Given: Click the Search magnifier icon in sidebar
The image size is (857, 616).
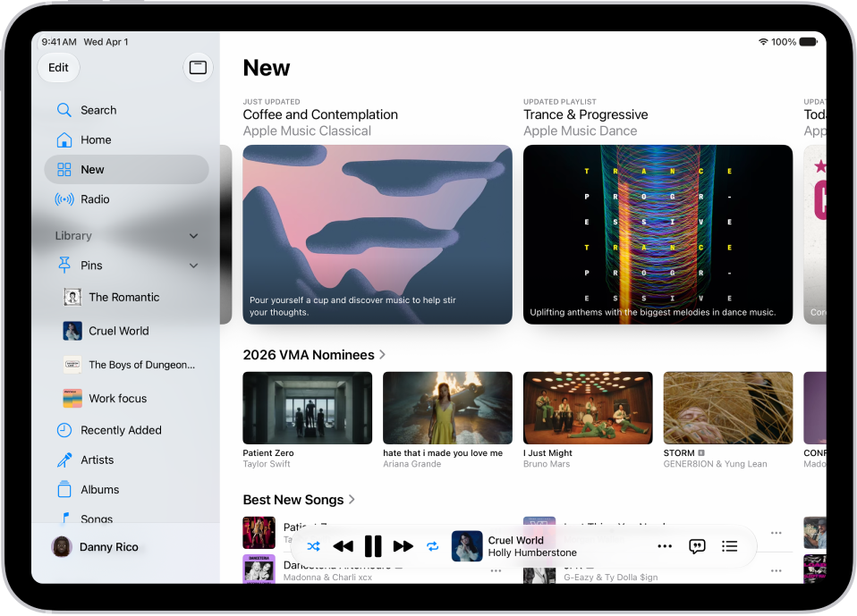Looking at the screenshot, I should pyautogui.click(x=64, y=110).
